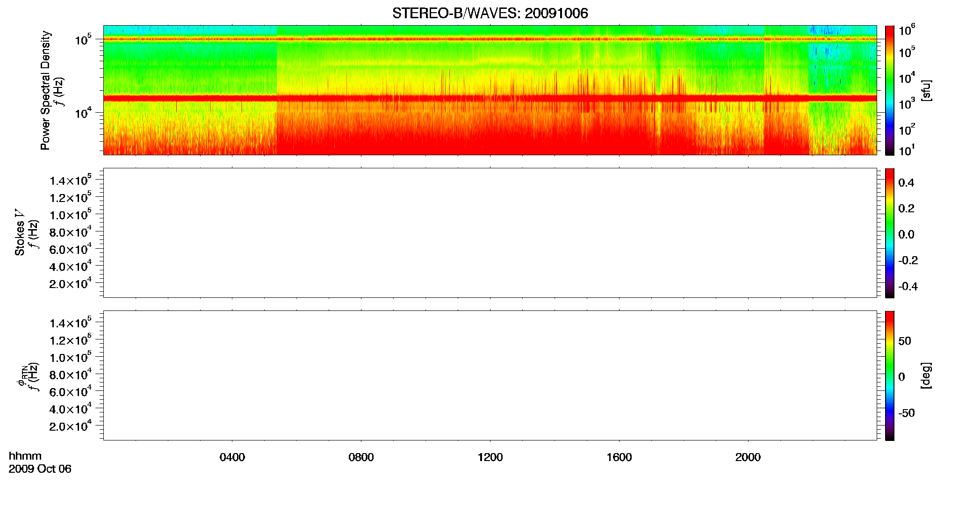This screenshot has width=980, height=505.
Task: Click the 0800 time axis label
Action: pyautogui.click(x=361, y=457)
